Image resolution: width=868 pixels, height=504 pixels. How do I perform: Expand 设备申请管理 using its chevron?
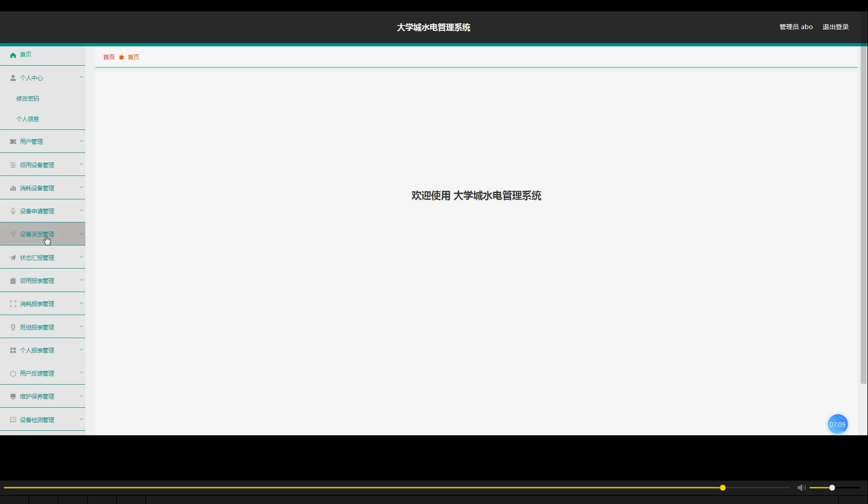click(x=81, y=211)
